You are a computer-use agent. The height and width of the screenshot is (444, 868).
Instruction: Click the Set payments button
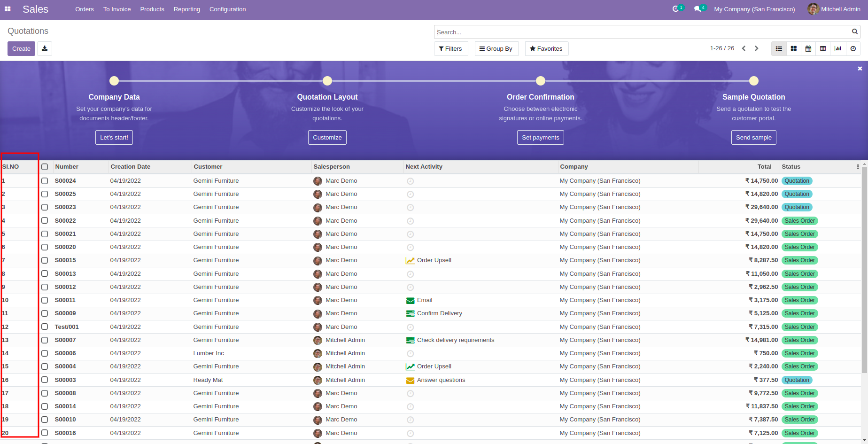(541, 137)
